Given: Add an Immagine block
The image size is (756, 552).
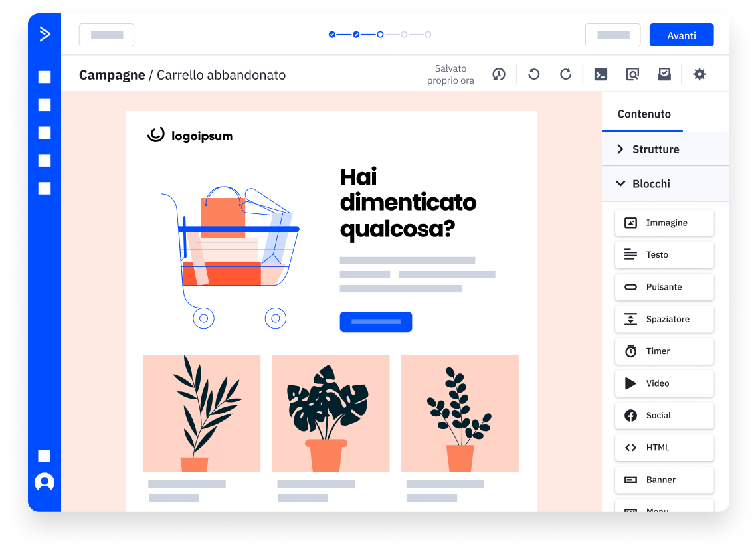Looking at the screenshot, I should 664,223.
